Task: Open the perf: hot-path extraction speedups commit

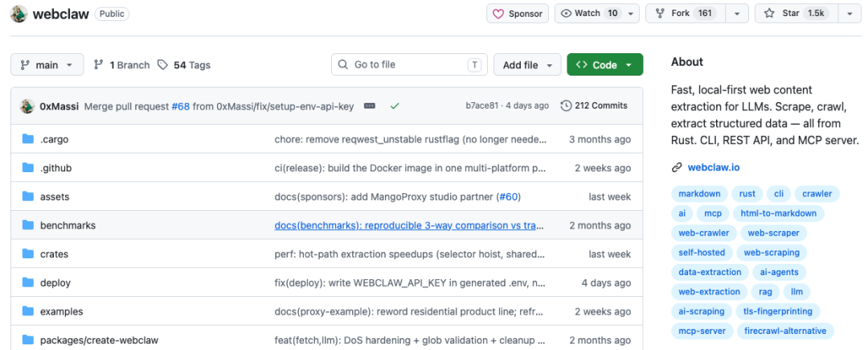Action: [410, 254]
